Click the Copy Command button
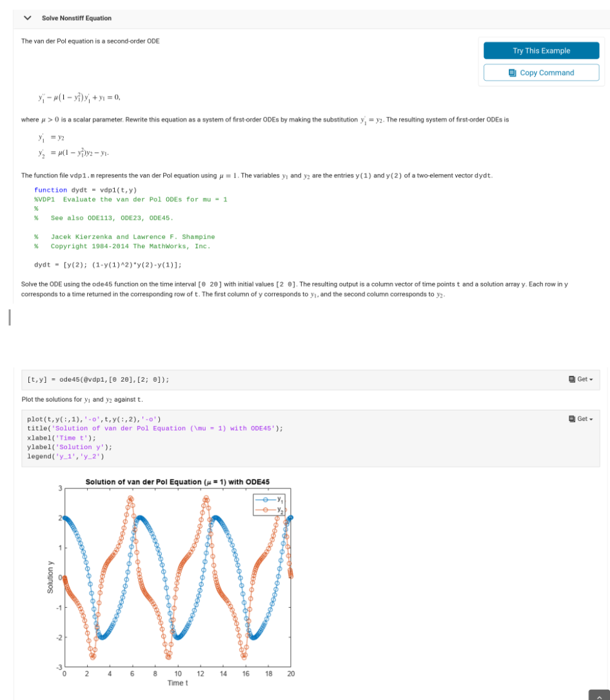 (541, 72)
